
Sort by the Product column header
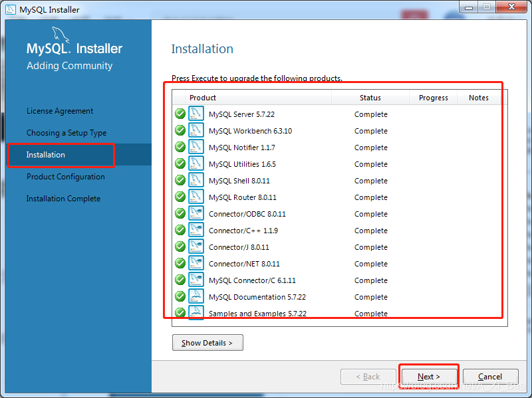coord(258,98)
